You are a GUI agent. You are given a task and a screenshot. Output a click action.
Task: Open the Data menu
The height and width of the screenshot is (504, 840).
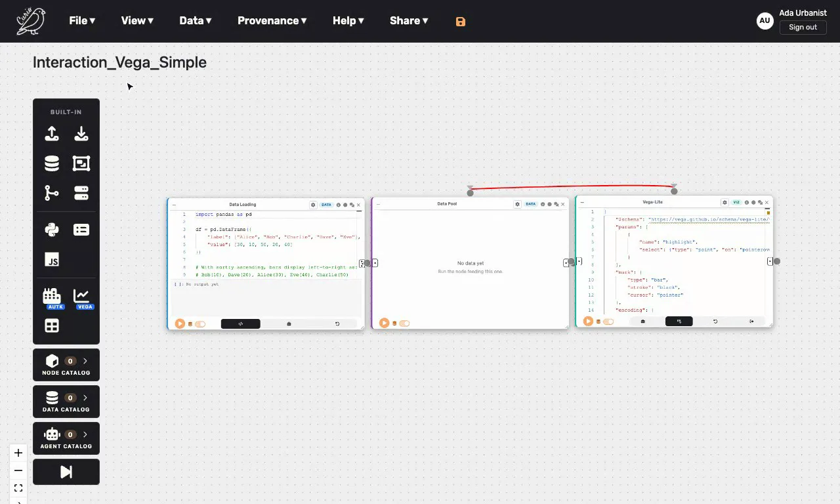(196, 20)
